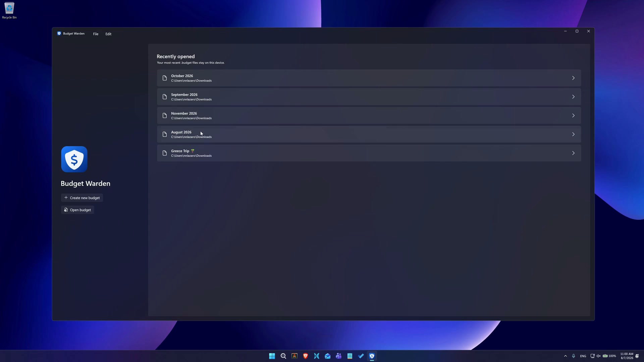Open the blue checkmark To Do app in taskbar
644x362 pixels.
pyautogui.click(x=361, y=356)
